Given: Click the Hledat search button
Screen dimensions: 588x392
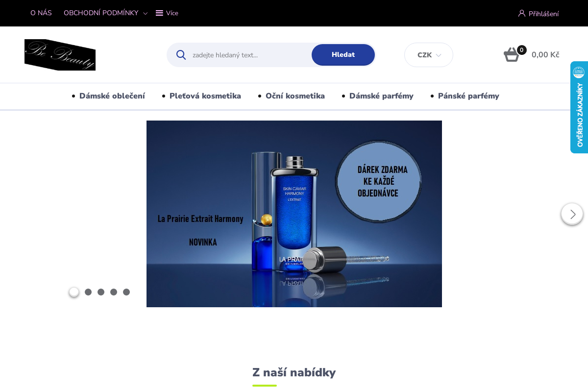Looking at the screenshot, I should 343,55.
